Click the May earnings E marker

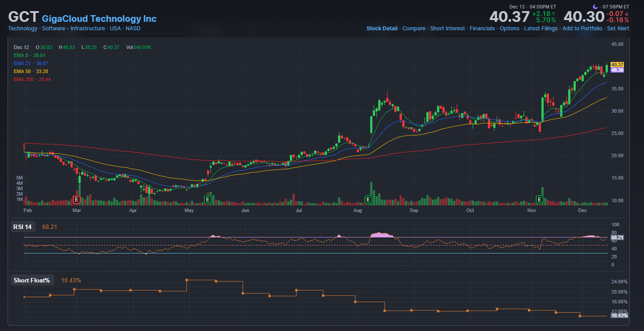click(x=207, y=199)
